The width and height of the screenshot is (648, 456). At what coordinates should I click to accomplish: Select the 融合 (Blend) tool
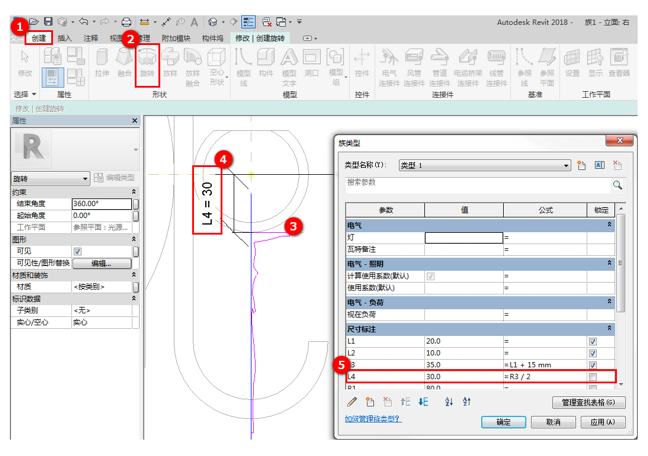pos(124,63)
